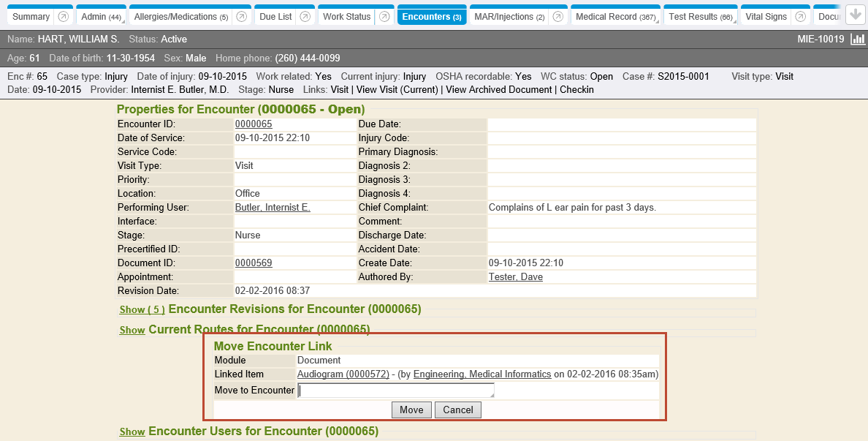Click the pop-out icon beside MAR/Injections tab

pos(557,17)
